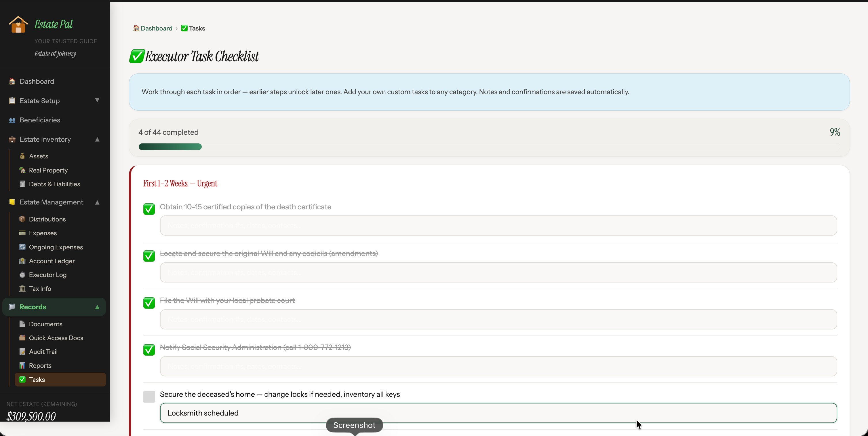Viewport: 868px width, 436px height.
Task: Click the $309,500.00 net estate value
Action: coord(31,416)
